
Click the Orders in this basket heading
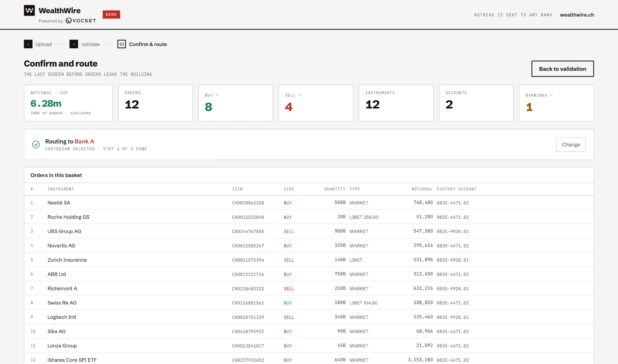point(56,175)
